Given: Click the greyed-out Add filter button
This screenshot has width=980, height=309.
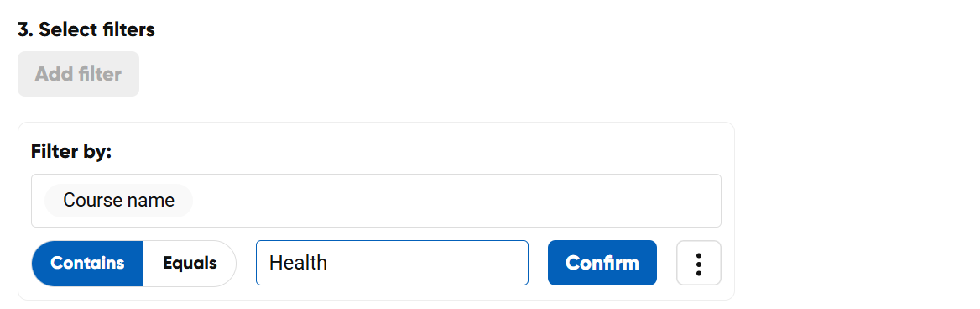Looking at the screenshot, I should [78, 74].
